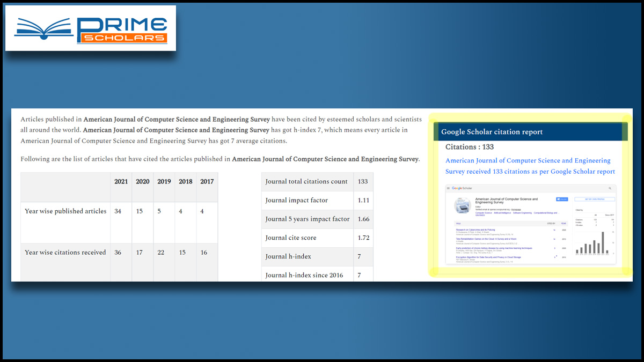
Task: Open 'Encryption Algorithm for Data Security' article
Action: [491, 257]
